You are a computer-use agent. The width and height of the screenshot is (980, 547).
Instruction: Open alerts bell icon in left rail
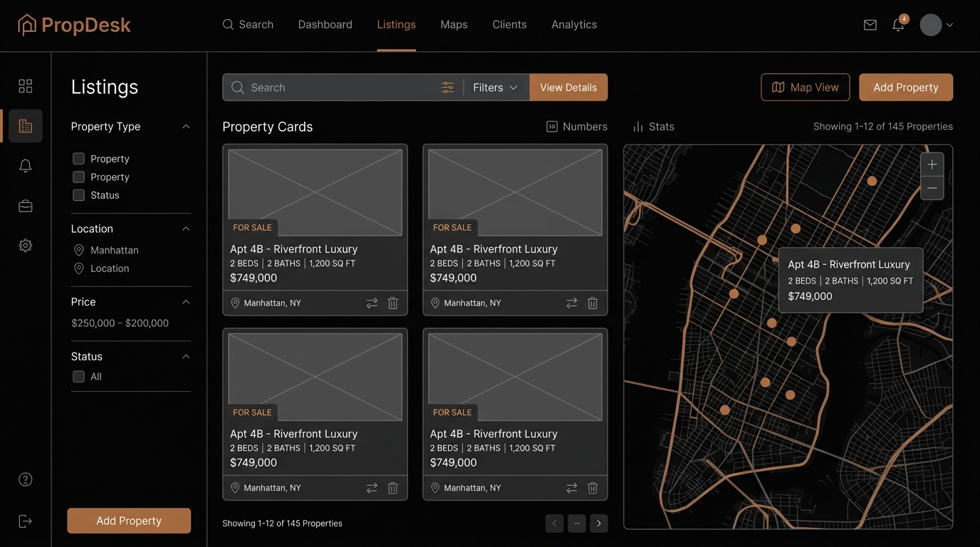pyautogui.click(x=26, y=166)
